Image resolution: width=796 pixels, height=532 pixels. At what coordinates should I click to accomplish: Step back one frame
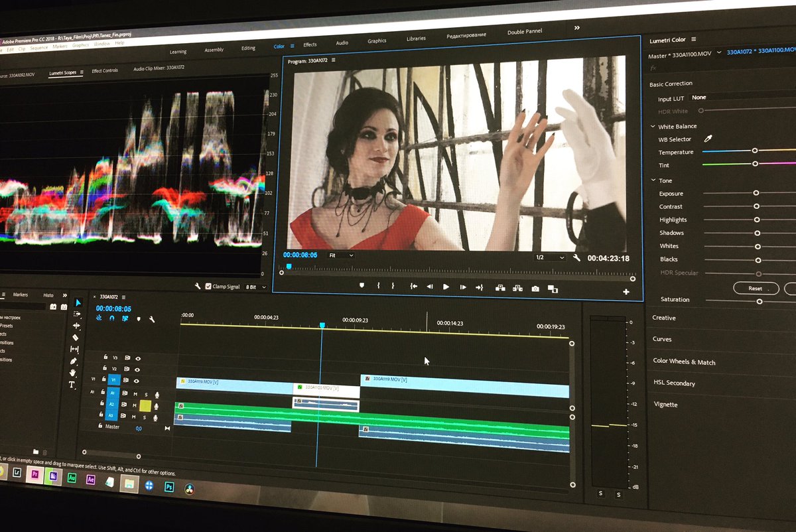point(430,287)
